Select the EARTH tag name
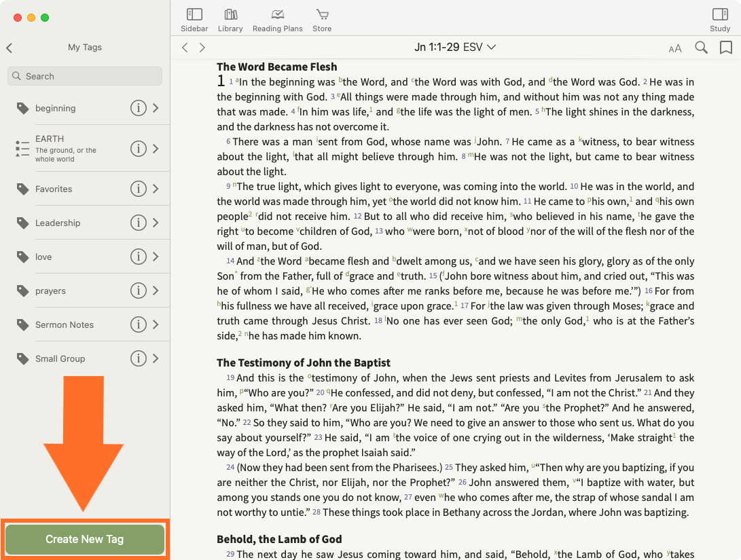741x560 pixels. point(50,139)
